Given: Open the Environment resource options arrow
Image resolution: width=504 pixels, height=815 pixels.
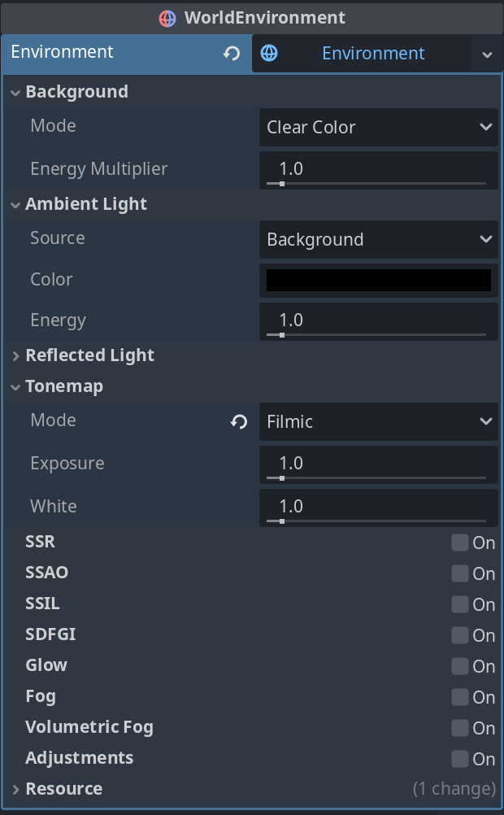Looking at the screenshot, I should [x=487, y=54].
